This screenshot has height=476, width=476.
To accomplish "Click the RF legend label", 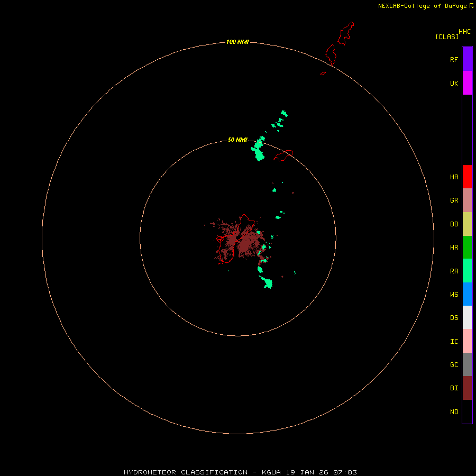I will click(454, 59).
